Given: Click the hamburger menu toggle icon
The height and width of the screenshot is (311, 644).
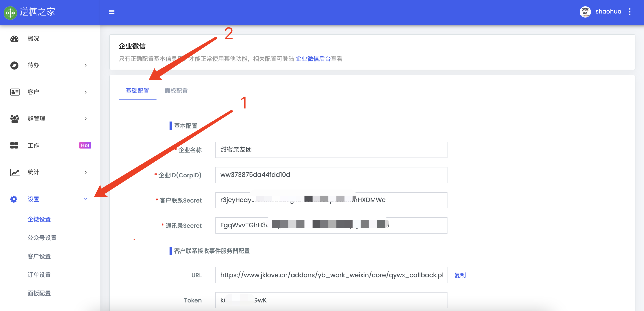Looking at the screenshot, I should pos(112,12).
